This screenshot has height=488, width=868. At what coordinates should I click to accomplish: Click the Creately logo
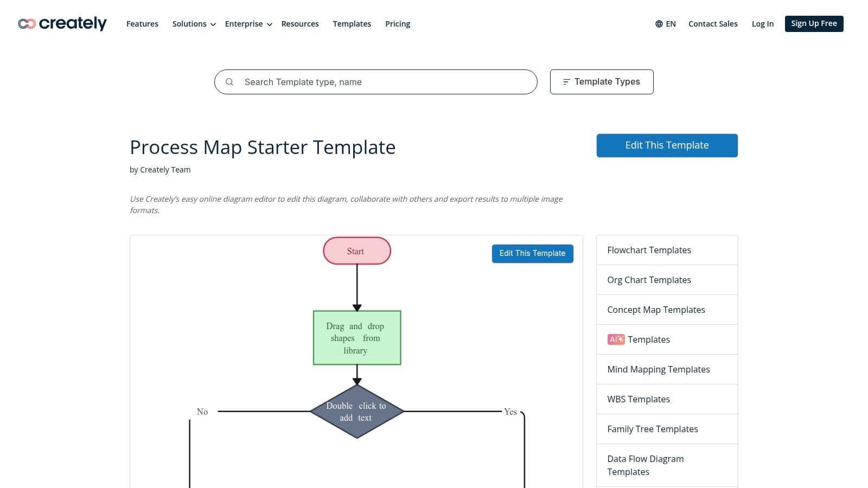(62, 23)
